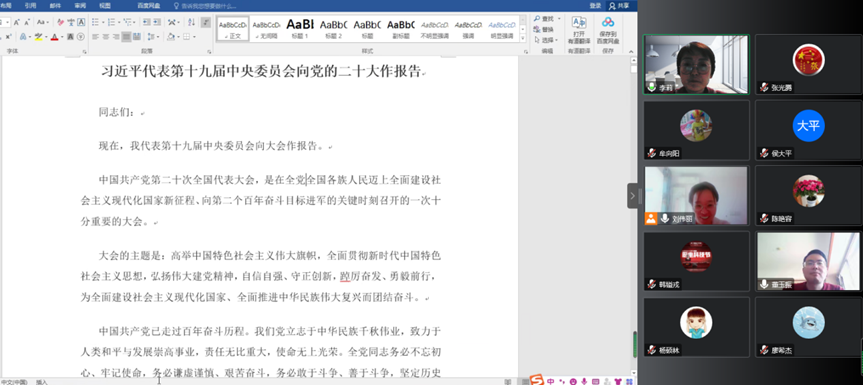Click the sort paragraphs A-Z icon
The width and height of the screenshot is (863, 385).
[191, 22]
